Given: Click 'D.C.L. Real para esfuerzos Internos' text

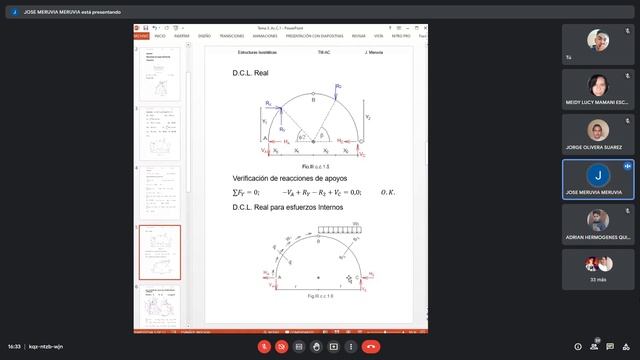Looking at the screenshot, I should (x=288, y=207).
